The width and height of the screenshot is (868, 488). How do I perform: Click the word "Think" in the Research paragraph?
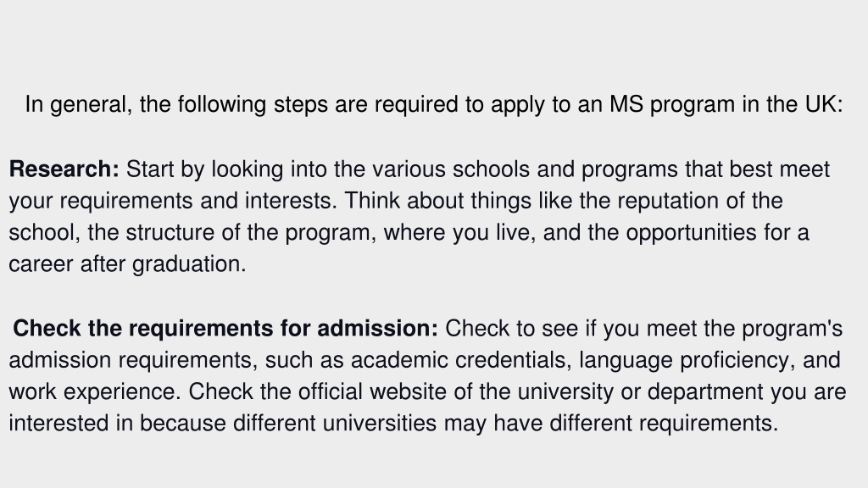coord(372,202)
